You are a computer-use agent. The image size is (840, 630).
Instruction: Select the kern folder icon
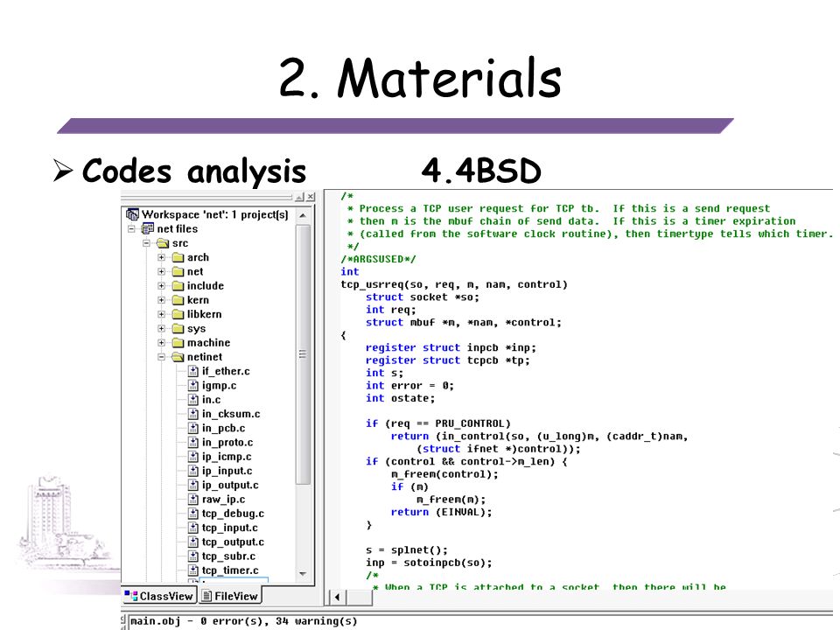[x=178, y=300]
